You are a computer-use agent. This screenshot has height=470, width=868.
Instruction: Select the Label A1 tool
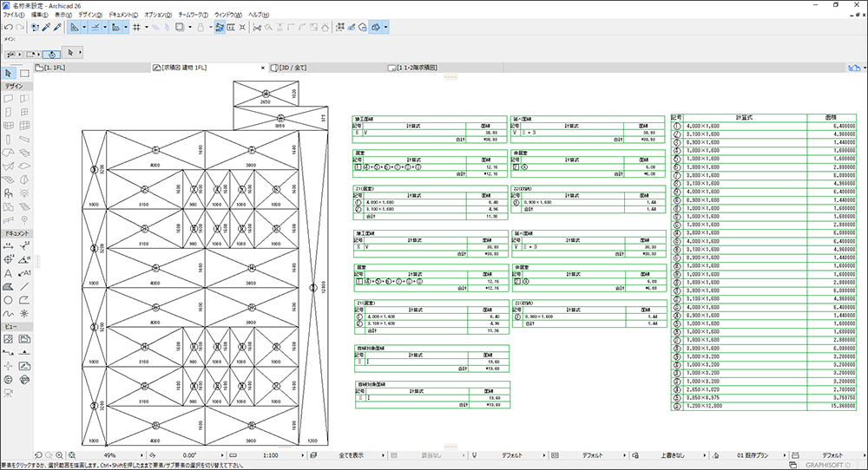[24, 273]
